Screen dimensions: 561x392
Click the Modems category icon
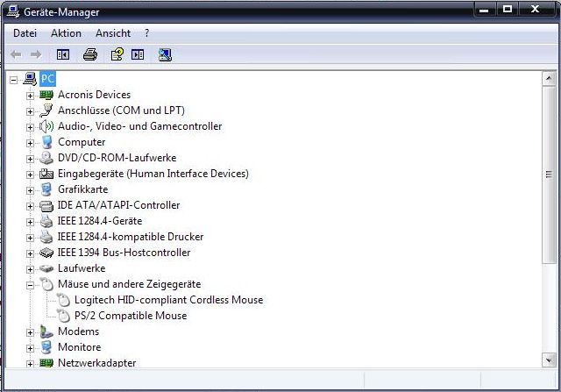46,331
